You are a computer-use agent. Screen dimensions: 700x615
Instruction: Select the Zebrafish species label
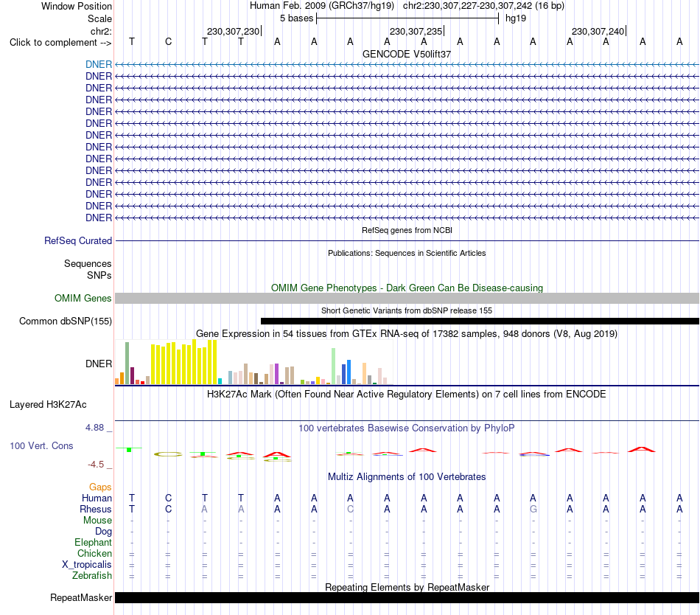(x=92, y=576)
